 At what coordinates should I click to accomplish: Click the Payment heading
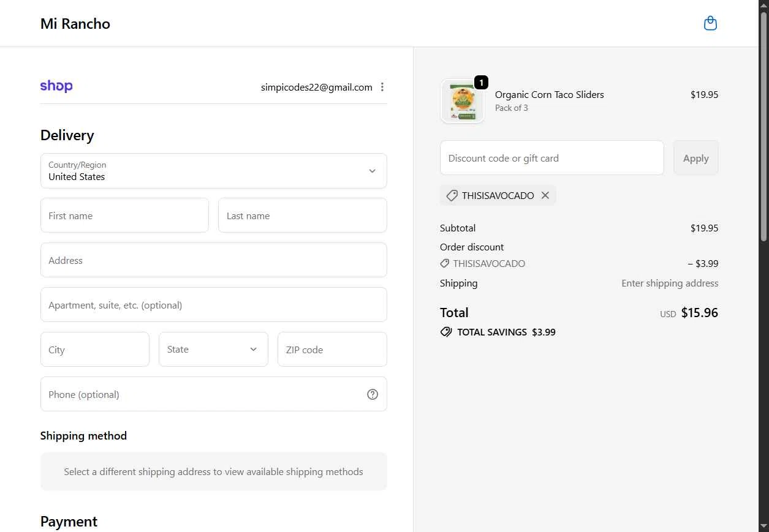69,522
